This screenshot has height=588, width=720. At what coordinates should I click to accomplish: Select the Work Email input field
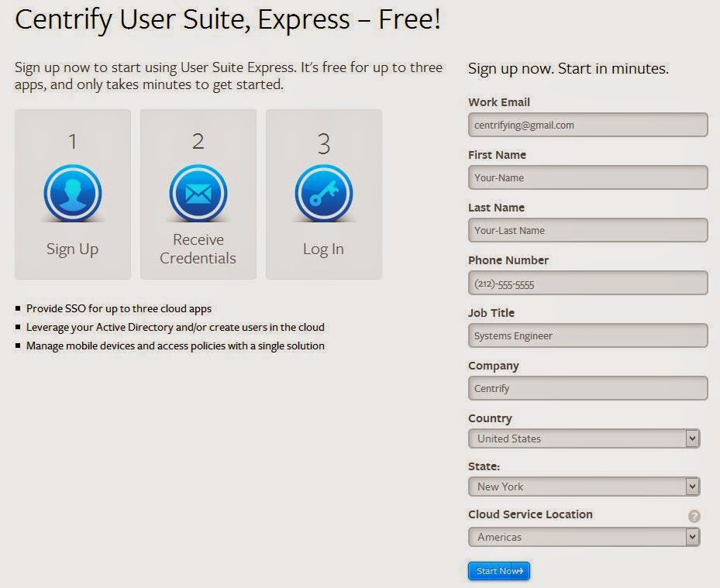587,125
